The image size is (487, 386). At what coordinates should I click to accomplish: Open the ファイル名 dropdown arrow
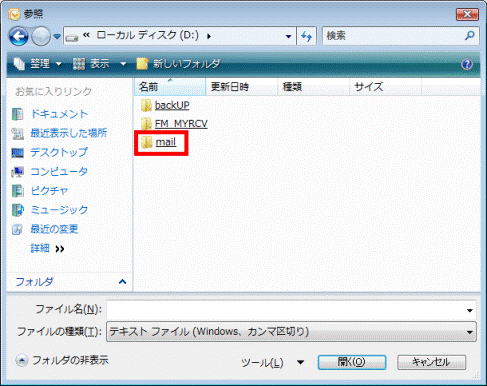[x=470, y=310]
